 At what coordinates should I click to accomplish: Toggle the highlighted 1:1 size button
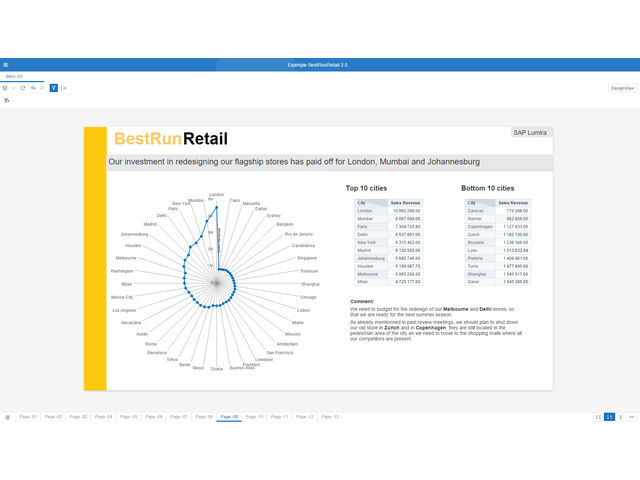[x=609, y=416]
